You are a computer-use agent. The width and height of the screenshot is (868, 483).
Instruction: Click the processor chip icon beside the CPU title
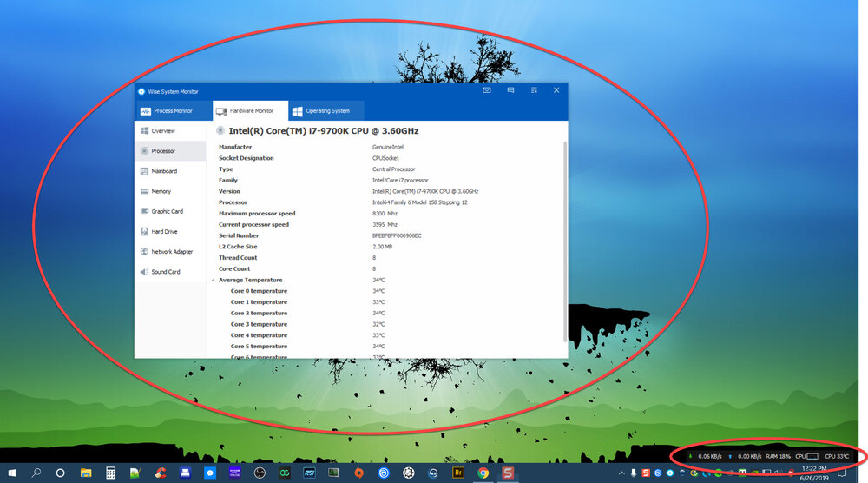click(220, 130)
